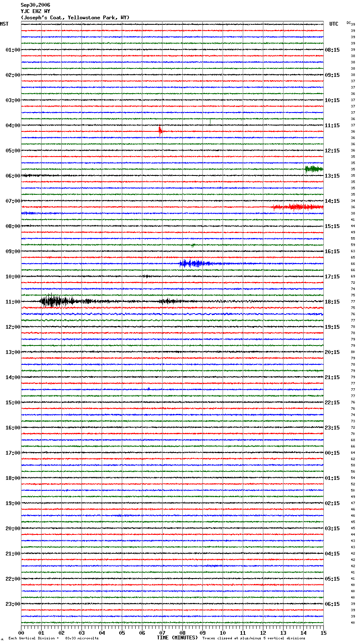This screenshot has width=357, height=644.
Task: Click the DC column header
Action: (x=349, y=22)
